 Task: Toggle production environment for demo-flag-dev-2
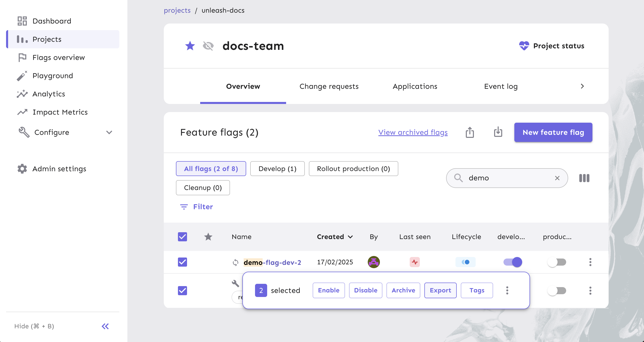[x=557, y=262]
